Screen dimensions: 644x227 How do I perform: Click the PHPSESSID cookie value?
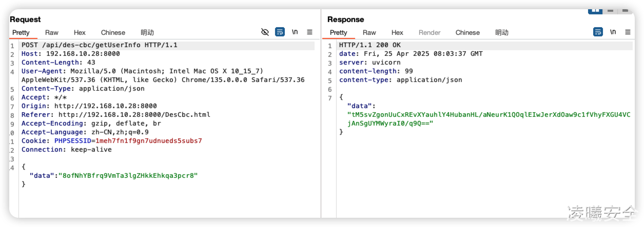148,140
